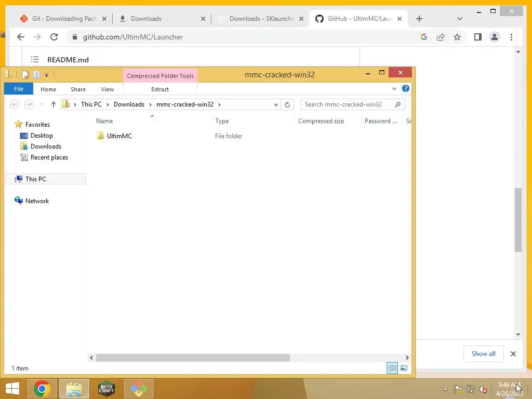
Task: Select Desktop in Favorites
Action: [x=42, y=136]
